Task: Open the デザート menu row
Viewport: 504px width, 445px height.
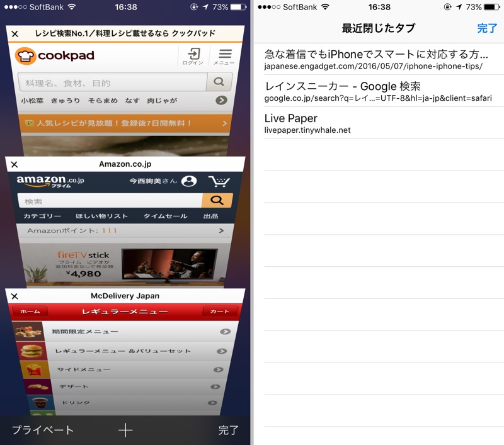Action: pyautogui.click(x=125, y=386)
